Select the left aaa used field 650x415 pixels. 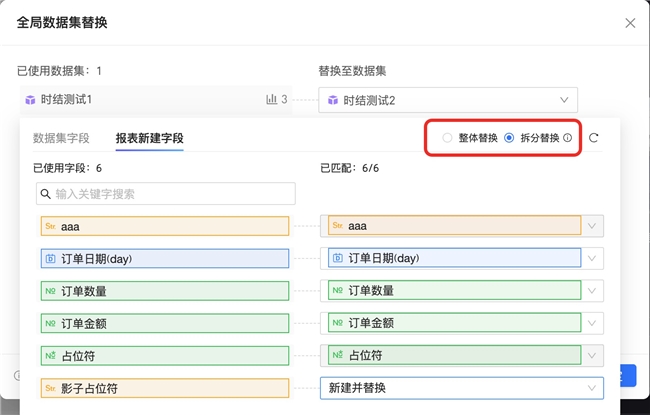[x=165, y=227]
